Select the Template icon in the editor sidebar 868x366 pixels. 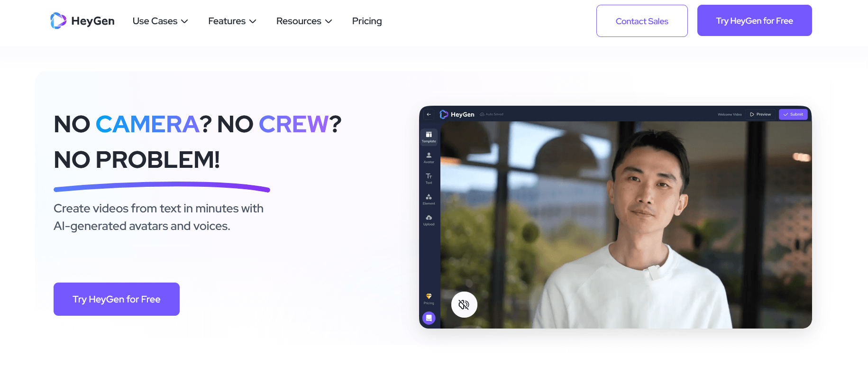(429, 137)
